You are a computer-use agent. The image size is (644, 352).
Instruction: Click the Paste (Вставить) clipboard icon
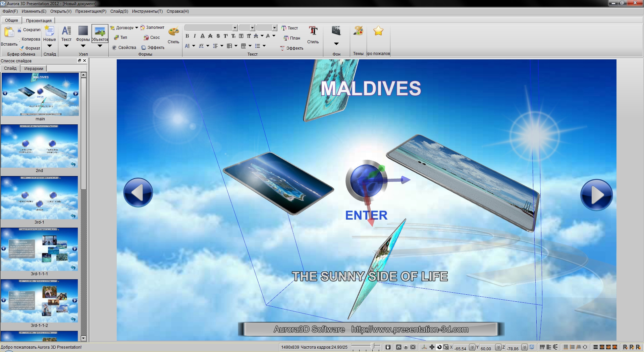(x=9, y=33)
